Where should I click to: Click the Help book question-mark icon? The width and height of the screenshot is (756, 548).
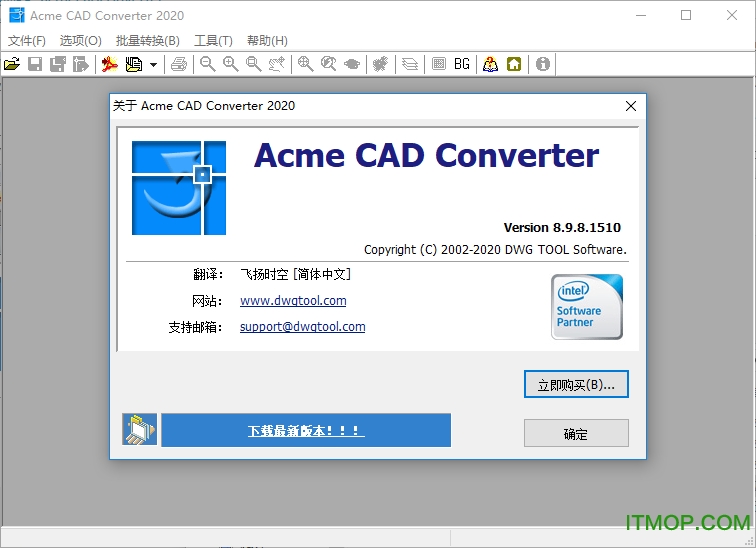490,64
